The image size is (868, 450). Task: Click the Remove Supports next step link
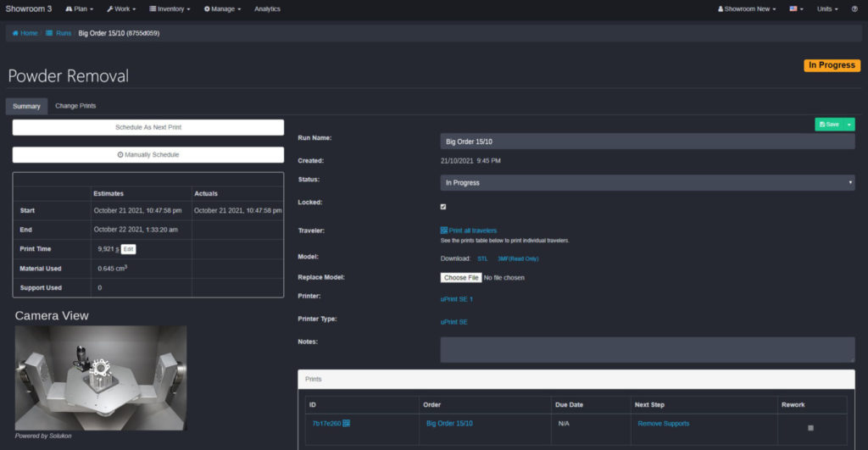coord(663,423)
